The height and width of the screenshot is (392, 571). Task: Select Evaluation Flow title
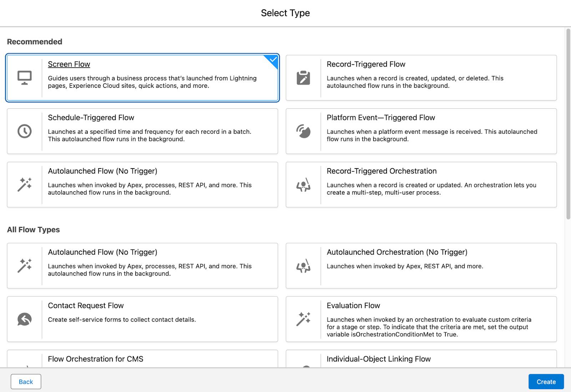tap(353, 306)
